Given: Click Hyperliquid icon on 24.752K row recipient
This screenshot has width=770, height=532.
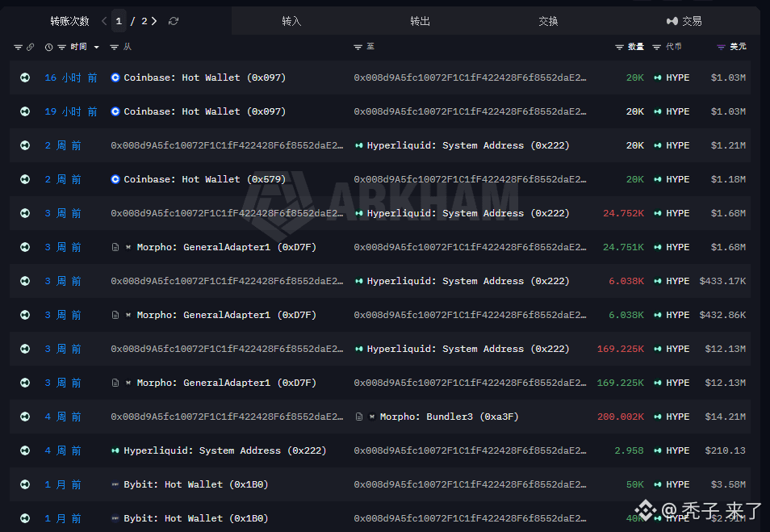Looking at the screenshot, I should point(359,213).
